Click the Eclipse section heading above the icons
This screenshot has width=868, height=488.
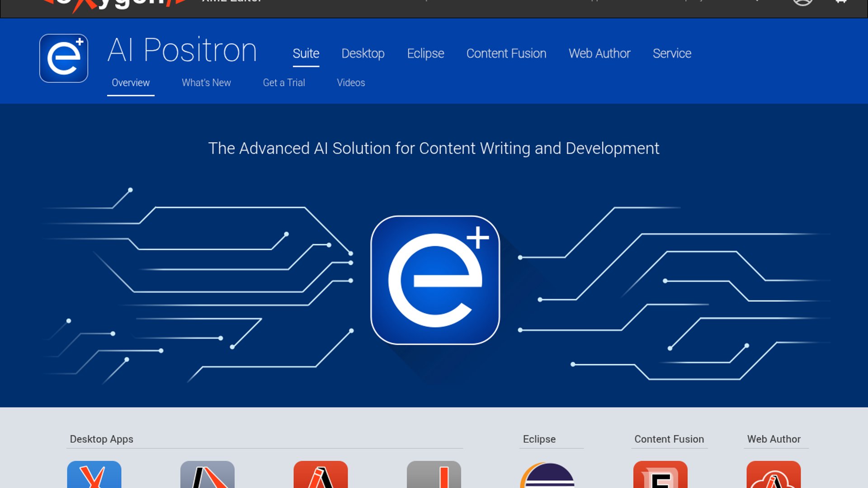click(x=539, y=439)
